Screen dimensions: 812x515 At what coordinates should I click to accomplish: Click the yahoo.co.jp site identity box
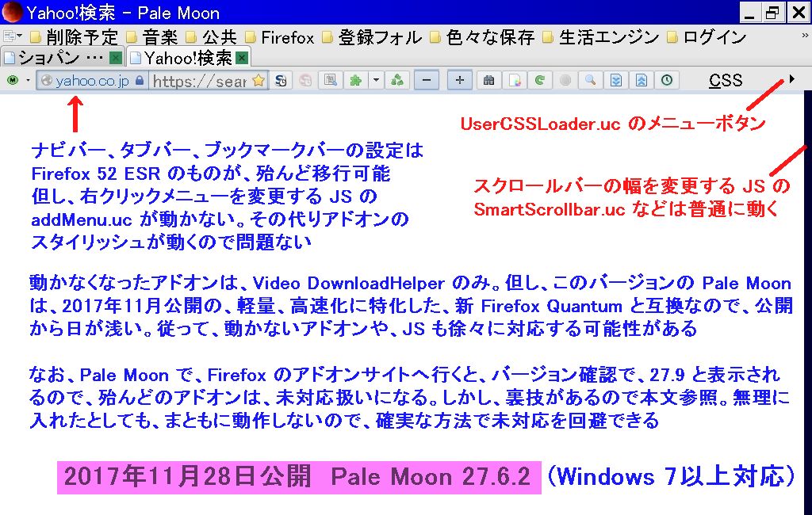coord(92,80)
